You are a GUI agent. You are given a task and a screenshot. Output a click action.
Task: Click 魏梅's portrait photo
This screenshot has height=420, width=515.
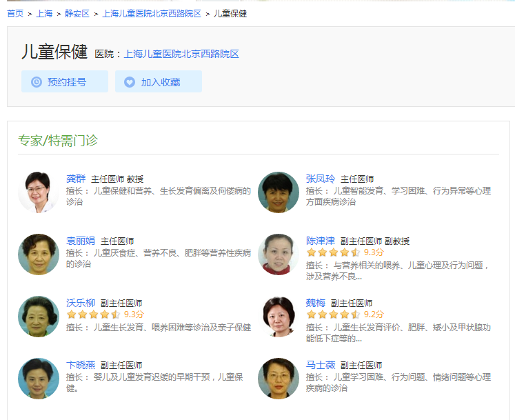point(279,317)
